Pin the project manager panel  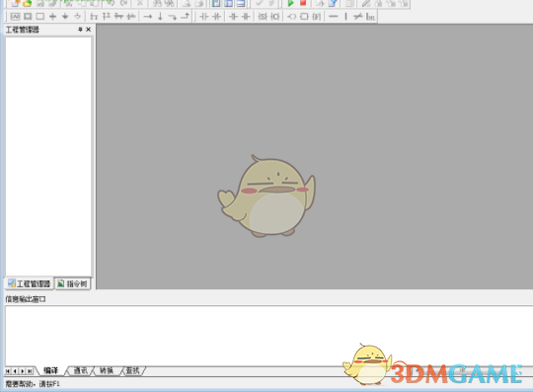[80, 30]
